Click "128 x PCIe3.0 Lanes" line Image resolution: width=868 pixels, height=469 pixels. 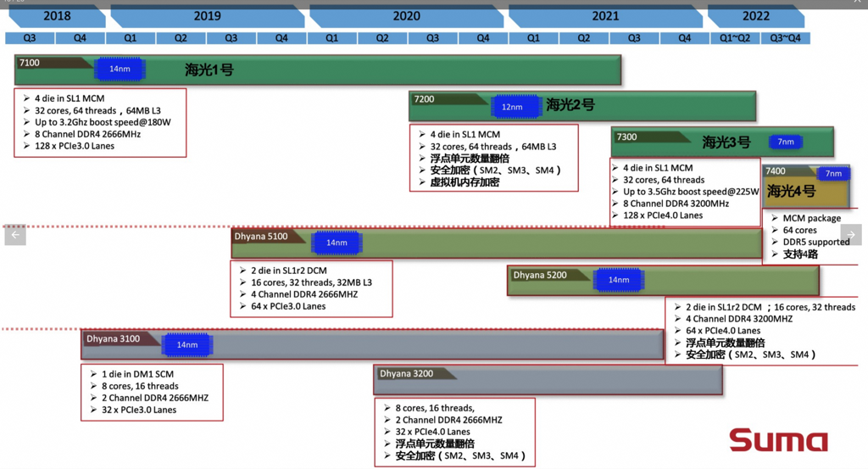pyautogui.click(x=75, y=146)
